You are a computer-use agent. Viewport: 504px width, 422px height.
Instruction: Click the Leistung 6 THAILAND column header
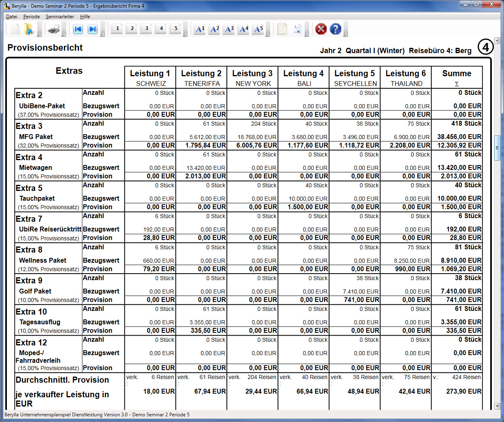pos(406,77)
